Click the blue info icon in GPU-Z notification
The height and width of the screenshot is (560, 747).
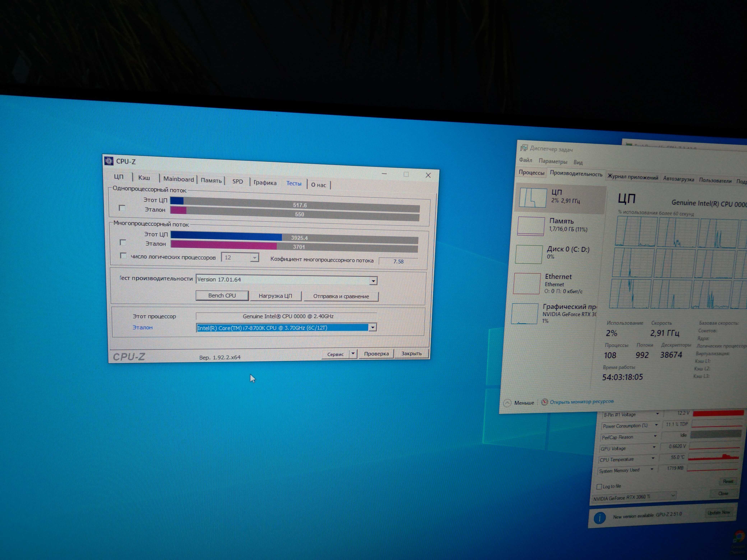[x=599, y=517]
